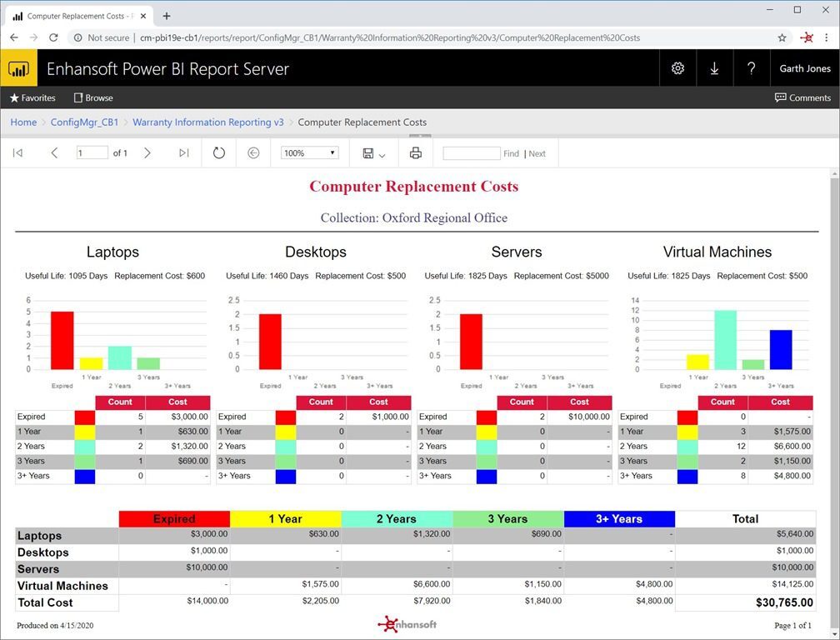Jump to the first page of the report

[x=17, y=152]
